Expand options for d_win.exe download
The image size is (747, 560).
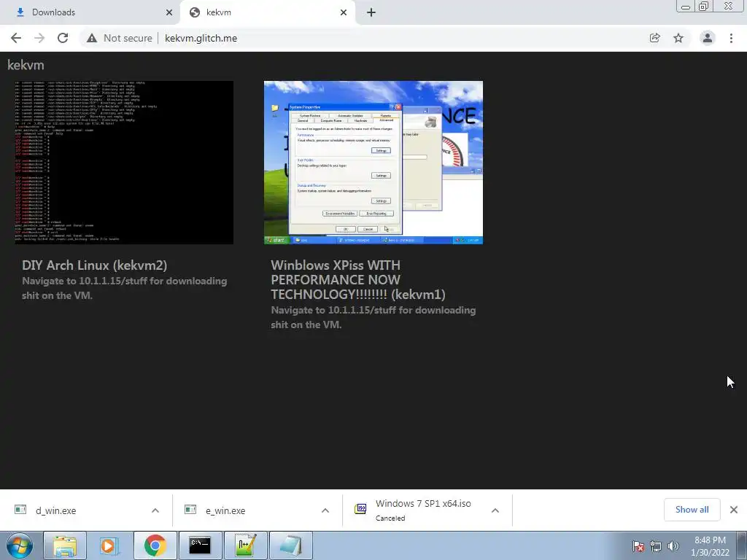coord(155,510)
